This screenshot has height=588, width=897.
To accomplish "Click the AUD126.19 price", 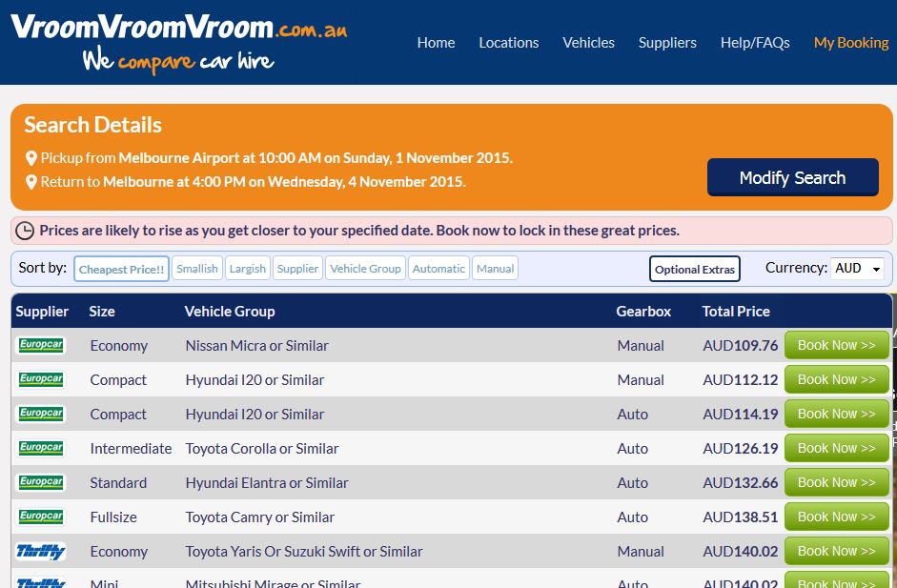I will click(741, 449).
